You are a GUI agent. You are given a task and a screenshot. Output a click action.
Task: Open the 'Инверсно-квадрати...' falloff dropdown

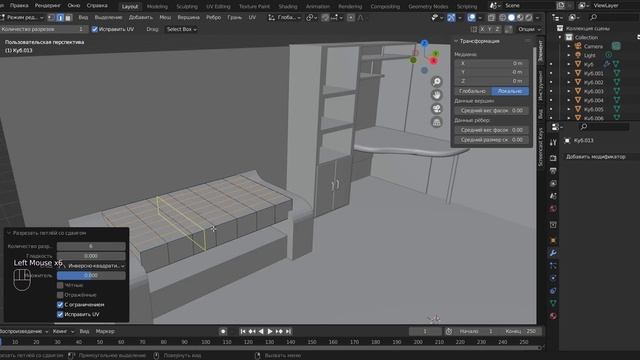tap(91, 266)
